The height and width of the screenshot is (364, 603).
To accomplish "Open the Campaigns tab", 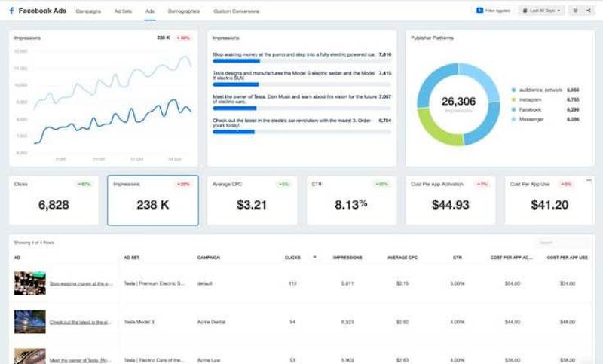I will point(88,11).
